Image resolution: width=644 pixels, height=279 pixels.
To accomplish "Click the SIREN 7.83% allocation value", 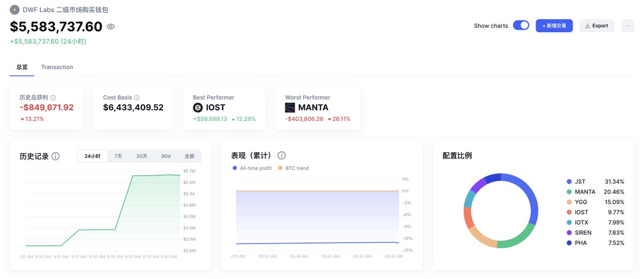I will pyautogui.click(x=616, y=233).
